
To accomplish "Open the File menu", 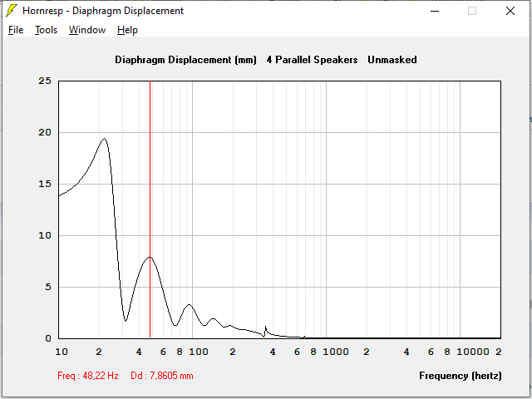I will tap(16, 30).
